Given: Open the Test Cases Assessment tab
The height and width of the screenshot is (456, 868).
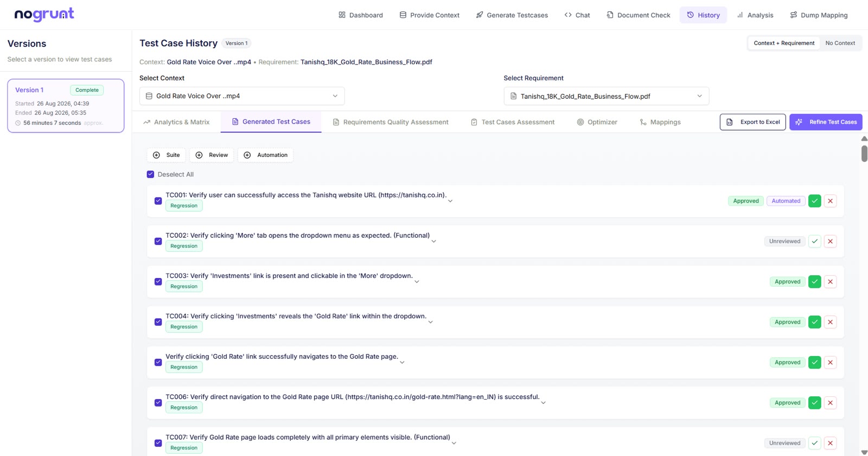Looking at the screenshot, I should pyautogui.click(x=513, y=122).
